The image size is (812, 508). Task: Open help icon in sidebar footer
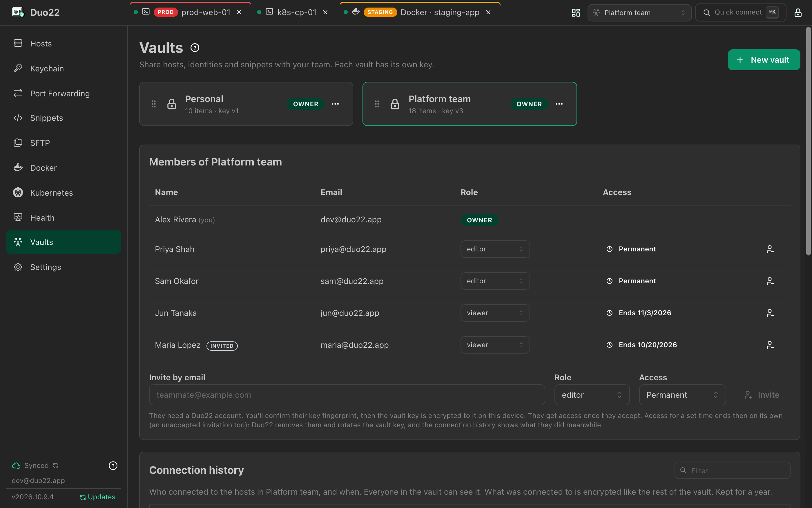(x=113, y=465)
